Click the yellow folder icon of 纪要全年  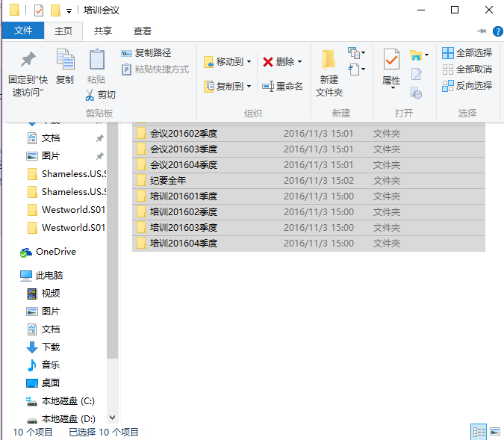(141, 181)
